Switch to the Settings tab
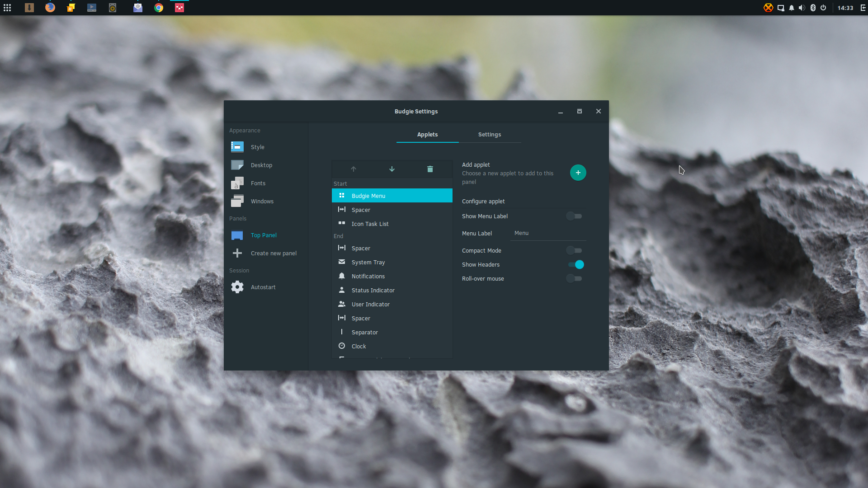The height and width of the screenshot is (488, 868). 490,135
